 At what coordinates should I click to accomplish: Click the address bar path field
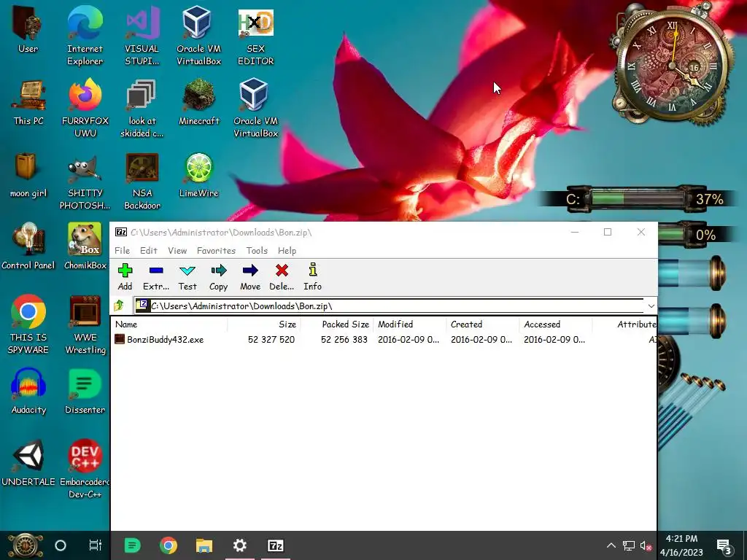(390, 306)
